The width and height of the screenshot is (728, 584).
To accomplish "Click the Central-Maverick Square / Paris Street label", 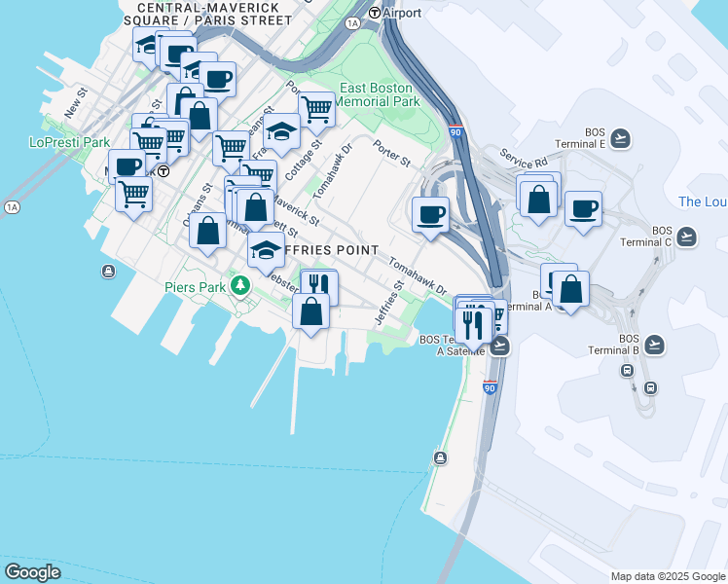I will point(208,15).
